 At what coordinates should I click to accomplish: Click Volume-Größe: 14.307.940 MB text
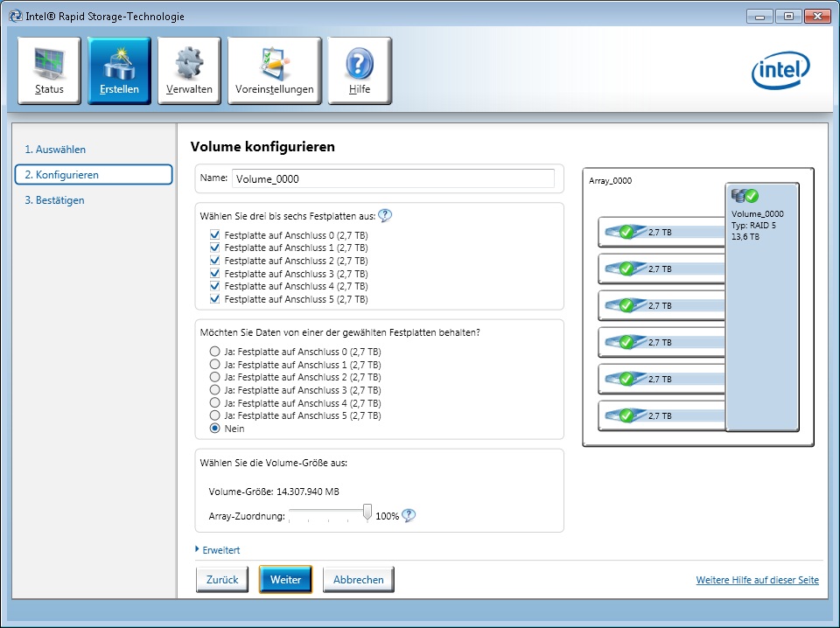[274, 492]
